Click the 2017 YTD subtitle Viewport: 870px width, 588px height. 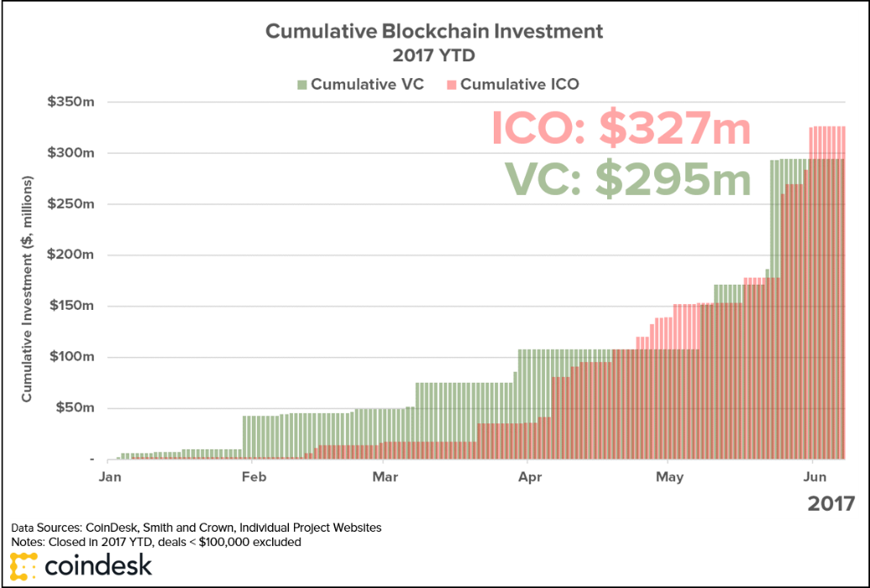(434, 57)
